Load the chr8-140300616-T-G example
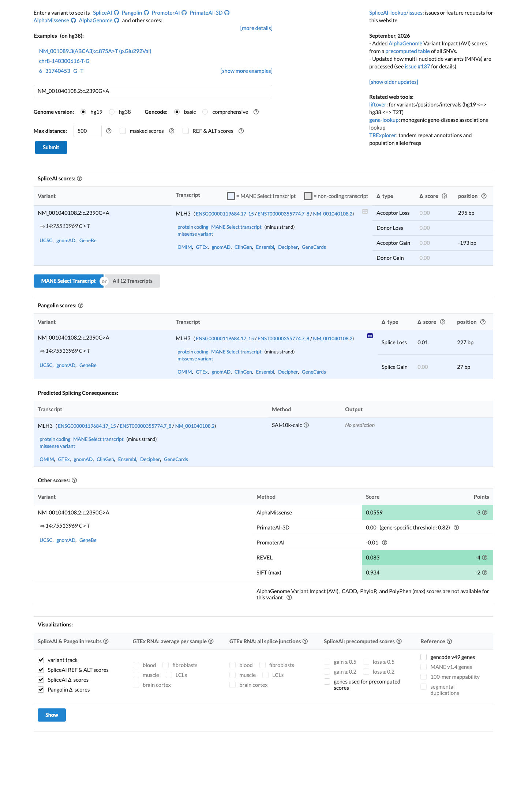This screenshot has height=805, width=532. coord(64,61)
